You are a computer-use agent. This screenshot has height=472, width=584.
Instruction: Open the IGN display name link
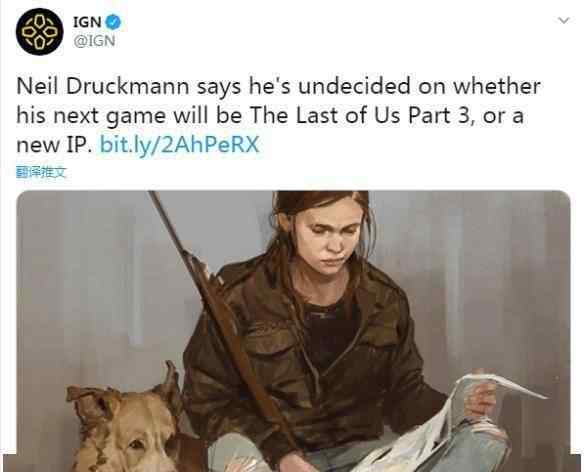[87, 22]
